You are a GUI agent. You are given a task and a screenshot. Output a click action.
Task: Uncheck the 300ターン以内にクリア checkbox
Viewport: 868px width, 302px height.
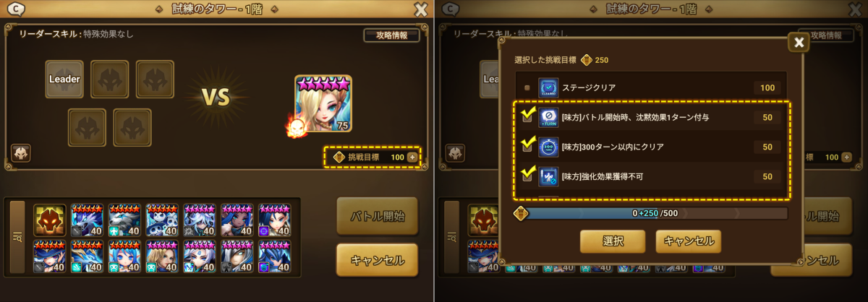coord(527,145)
